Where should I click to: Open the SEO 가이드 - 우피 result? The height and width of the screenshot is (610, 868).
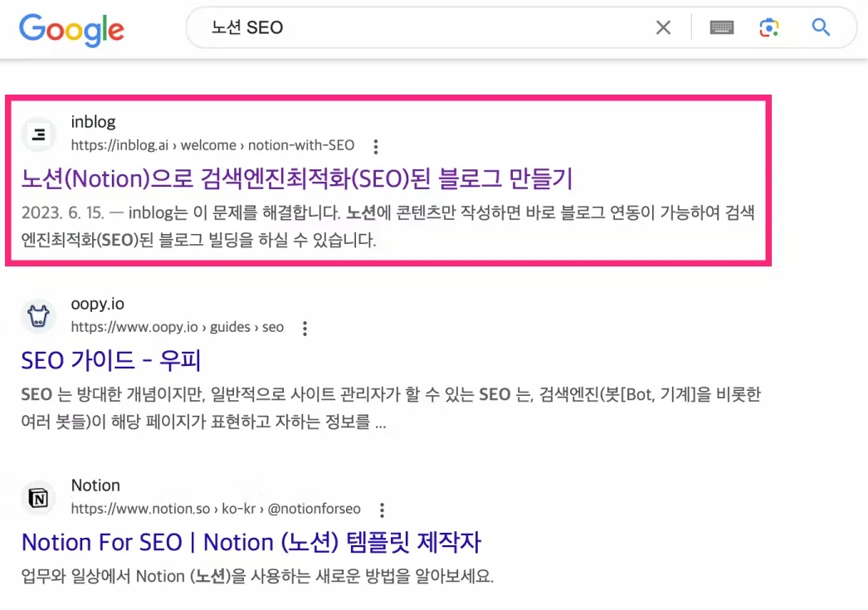111,360
